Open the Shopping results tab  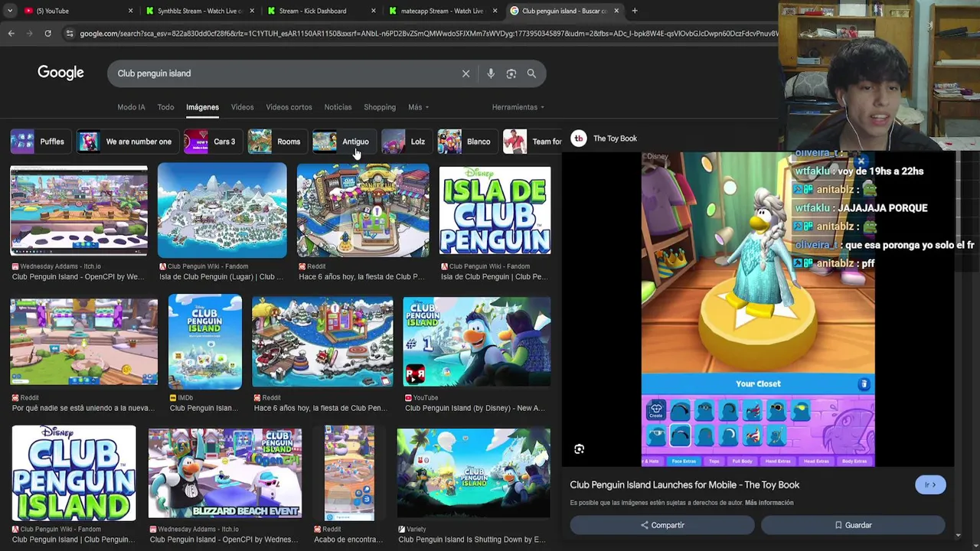[380, 107]
